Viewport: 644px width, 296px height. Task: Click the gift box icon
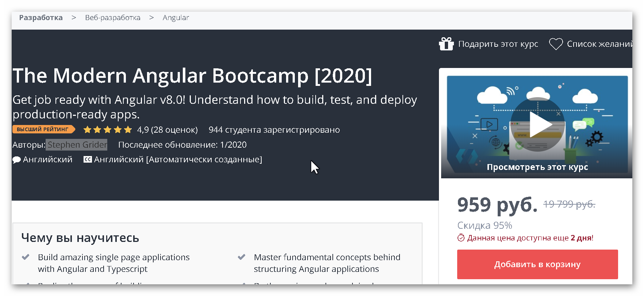pos(446,44)
